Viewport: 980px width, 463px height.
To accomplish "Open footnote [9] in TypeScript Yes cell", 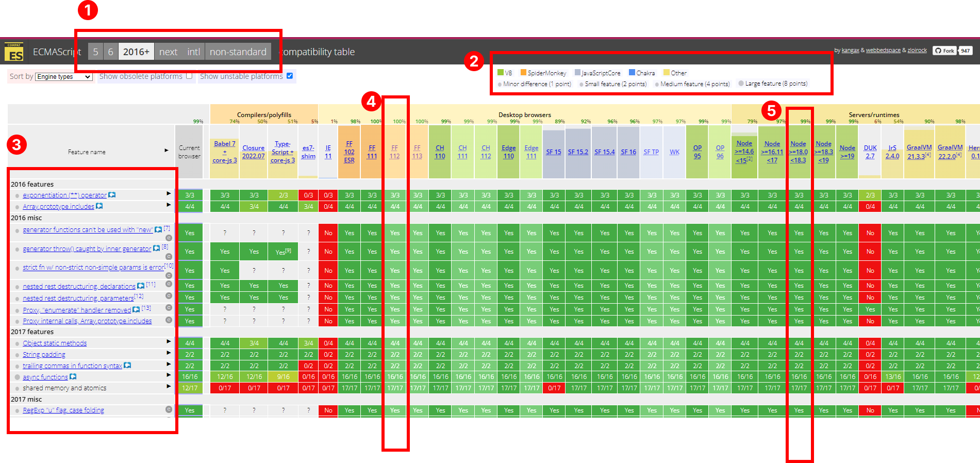I will (x=289, y=250).
